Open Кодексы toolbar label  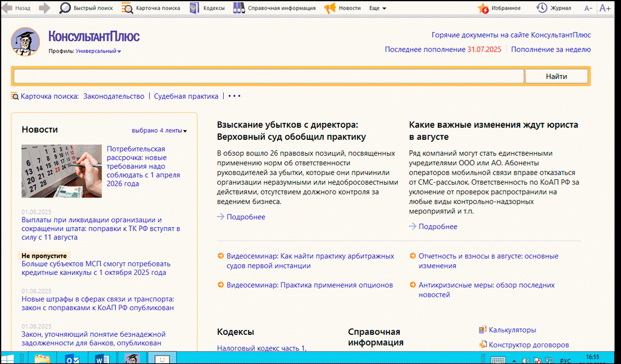click(x=214, y=8)
